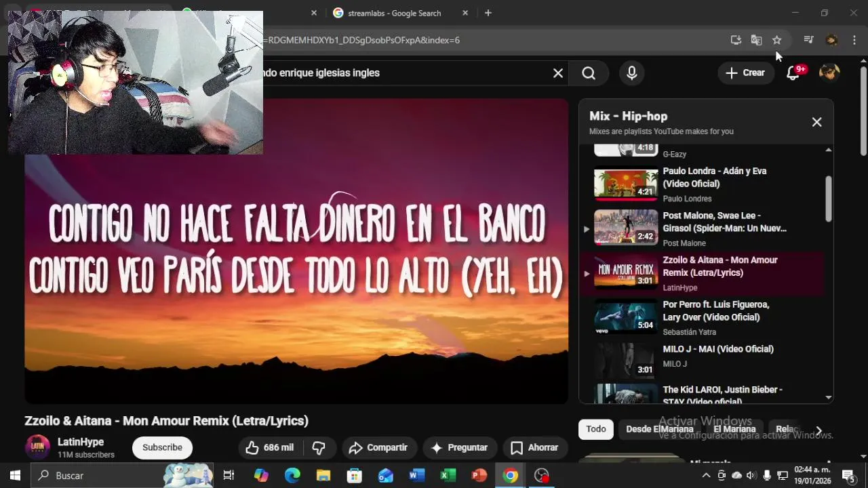Click the address bar URL
868x488 pixels.
361,40
